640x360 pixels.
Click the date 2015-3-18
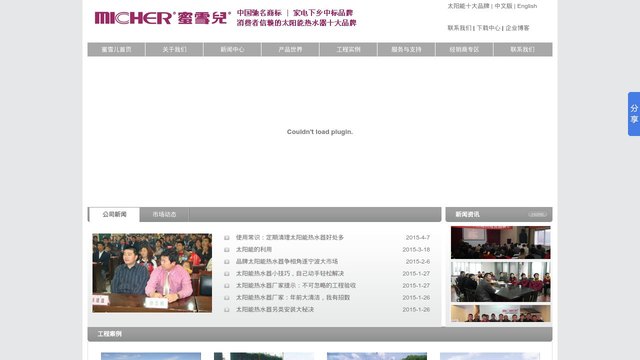tap(416, 249)
